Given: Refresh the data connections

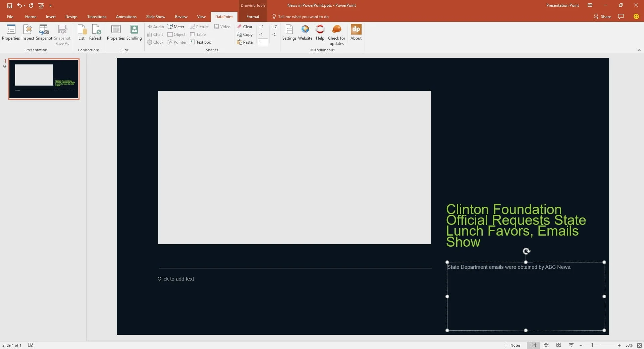Looking at the screenshot, I should coord(96,33).
